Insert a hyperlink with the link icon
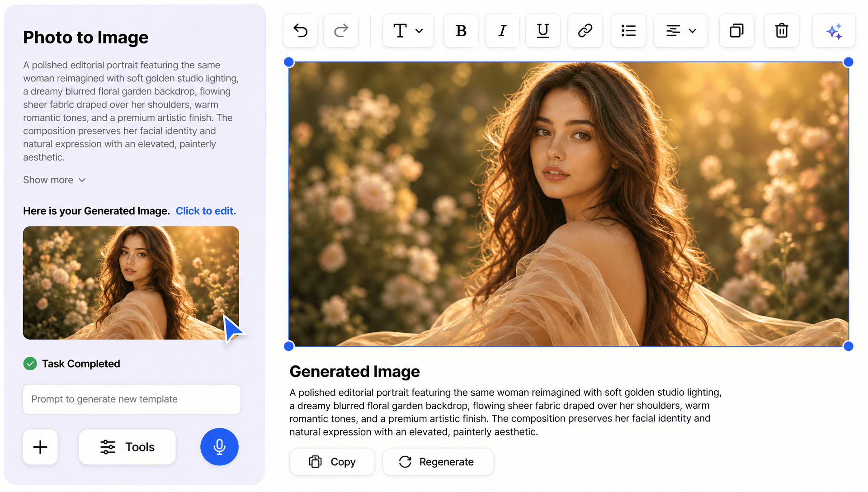This screenshot has height=492, width=868. tap(585, 31)
